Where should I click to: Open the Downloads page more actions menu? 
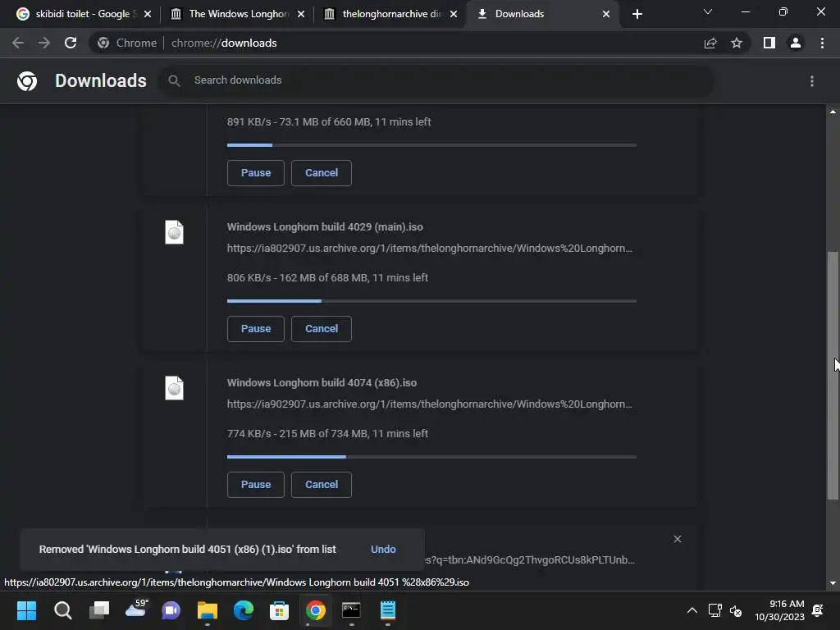(x=812, y=81)
